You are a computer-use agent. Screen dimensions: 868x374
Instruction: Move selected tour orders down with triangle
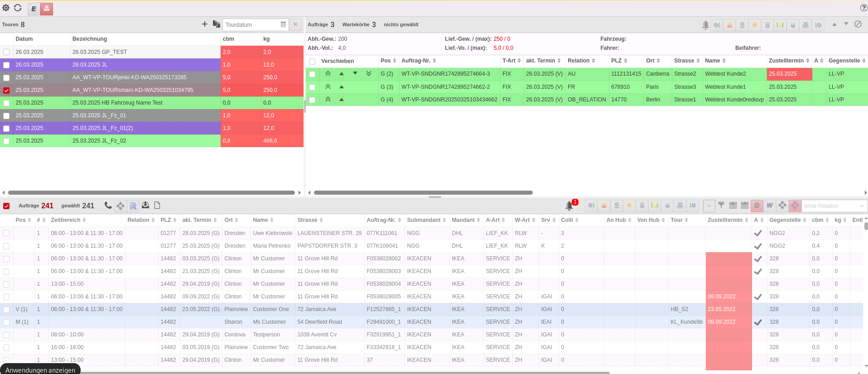point(846,24)
